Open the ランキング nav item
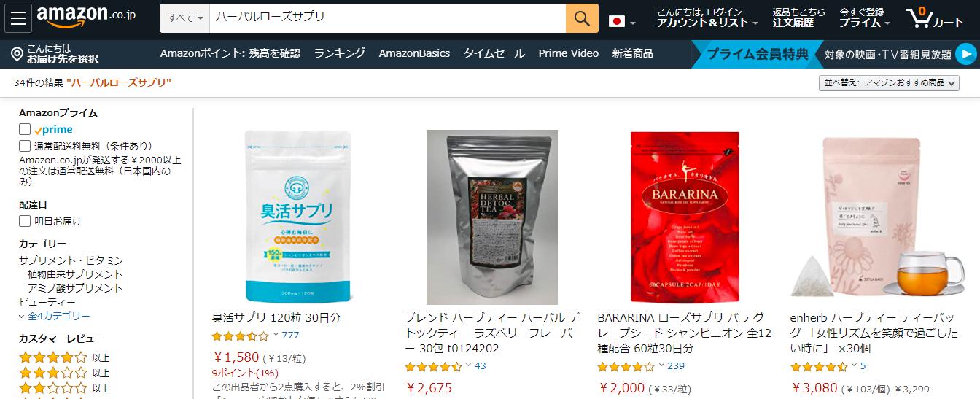Screen dimensions: 980x399 339,53
